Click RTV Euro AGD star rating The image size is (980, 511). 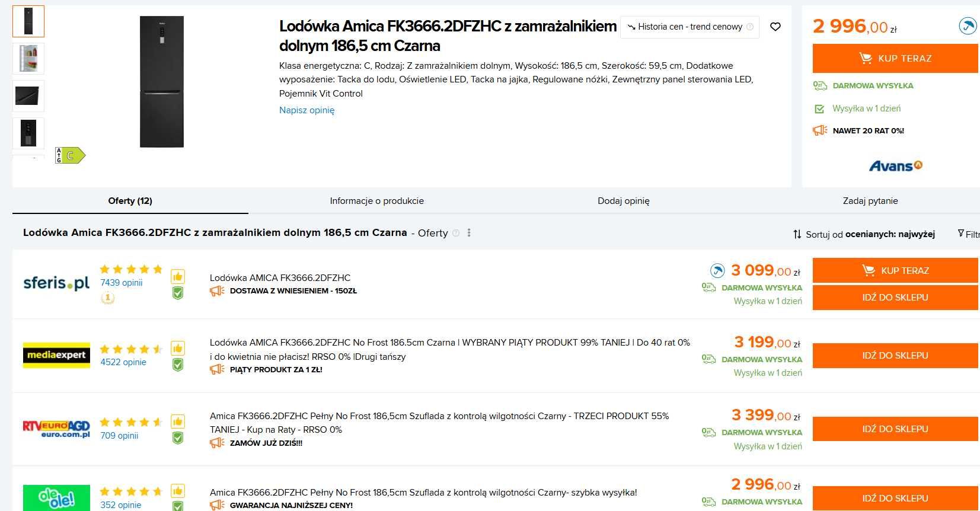[x=131, y=422]
